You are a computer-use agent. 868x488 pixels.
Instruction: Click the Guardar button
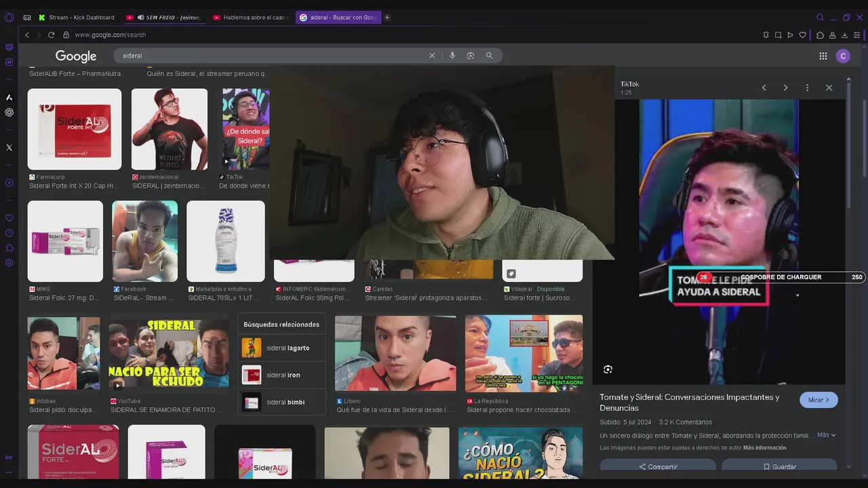(779, 466)
